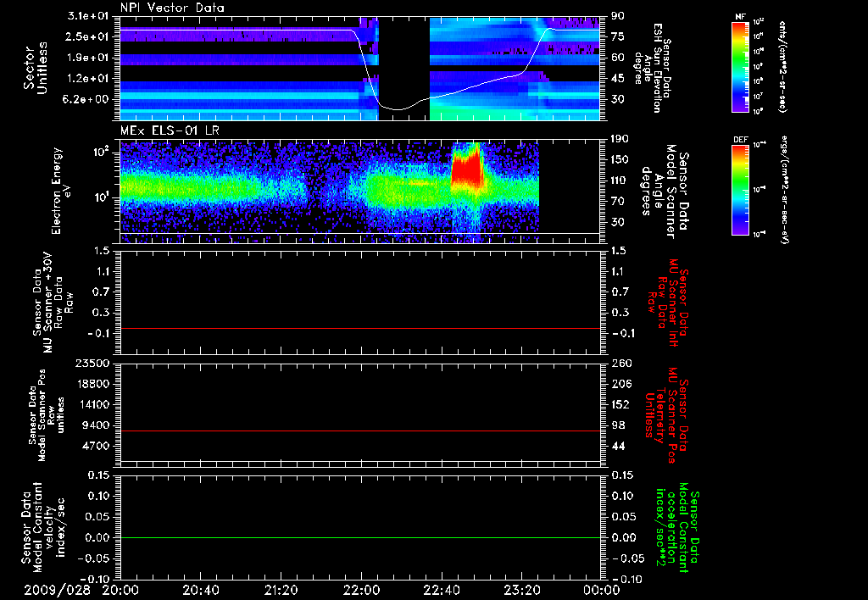Click the red "MU Scanner Pos Telemetry" label
Screen dimensions: 868x600
(667, 415)
